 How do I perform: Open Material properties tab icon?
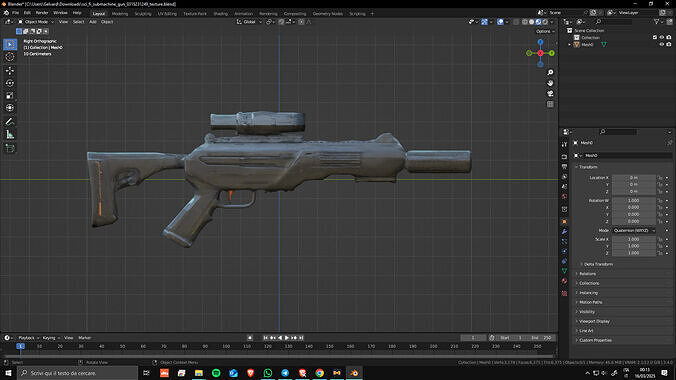tap(564, 281)
